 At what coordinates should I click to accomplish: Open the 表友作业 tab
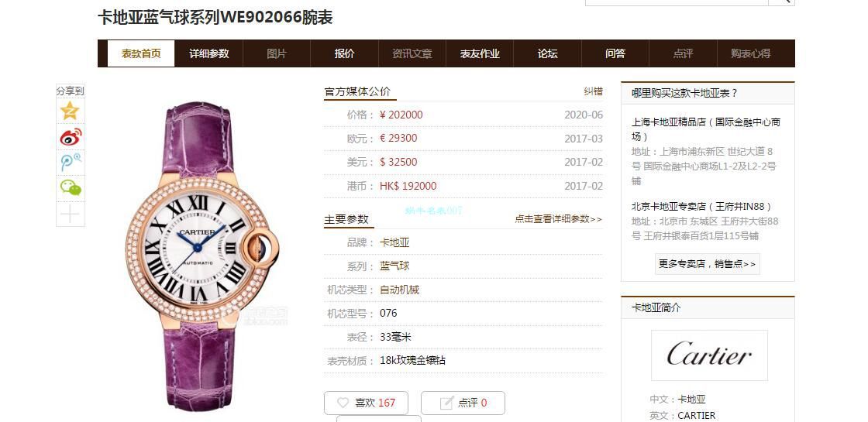pos(480,53)
